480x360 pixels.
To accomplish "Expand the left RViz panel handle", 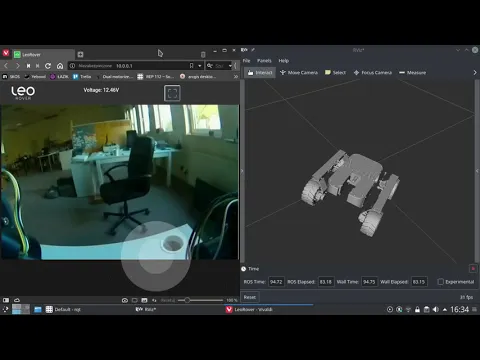I will (x=242, y=171).
